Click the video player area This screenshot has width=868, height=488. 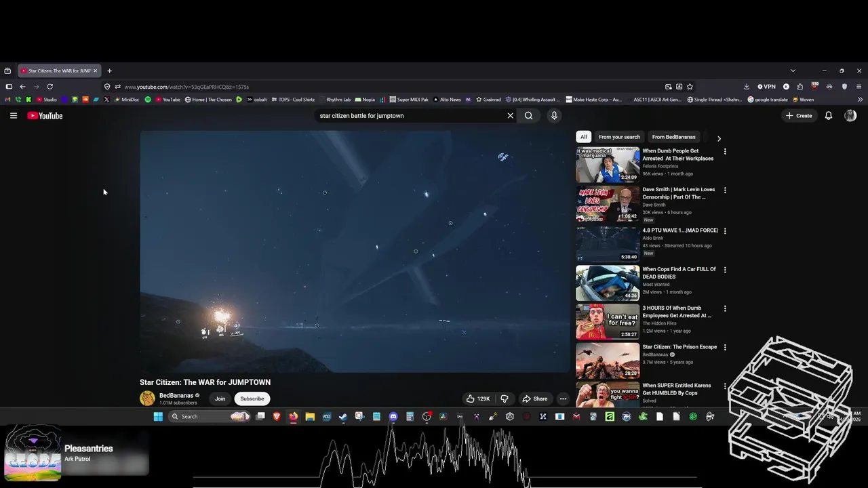[x=355, y=251]
